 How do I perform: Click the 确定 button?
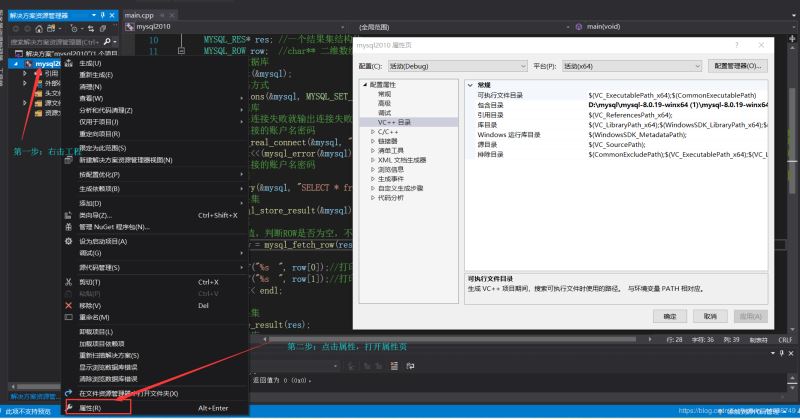670,316
